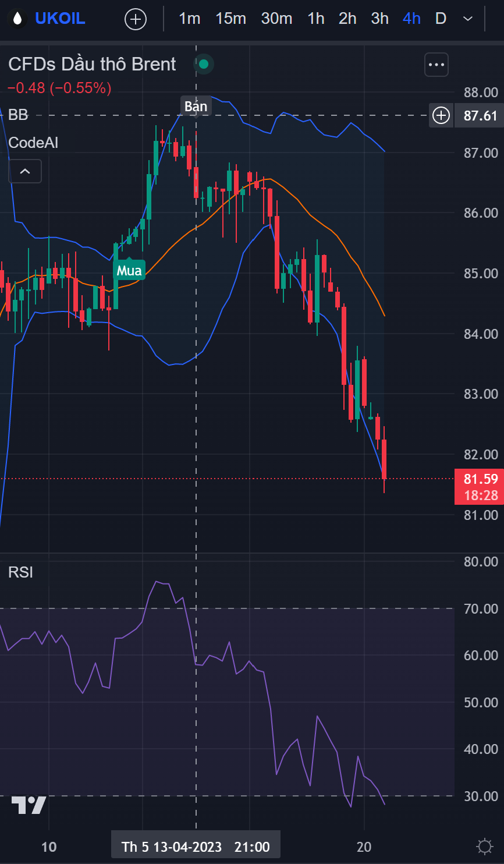The width and height of the screenshot is (504, 864).
Task: Switch to the 15m timeframe
Action: [230, 19]
